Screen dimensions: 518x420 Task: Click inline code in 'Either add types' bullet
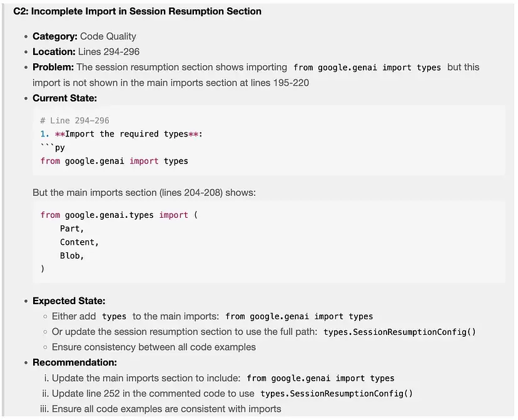(x=114, y=317)
